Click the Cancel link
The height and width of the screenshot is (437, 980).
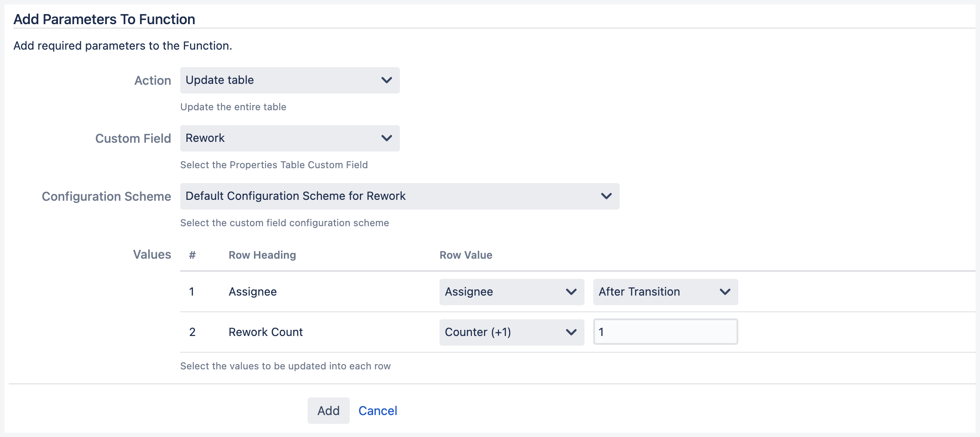(x=377, y=411)
